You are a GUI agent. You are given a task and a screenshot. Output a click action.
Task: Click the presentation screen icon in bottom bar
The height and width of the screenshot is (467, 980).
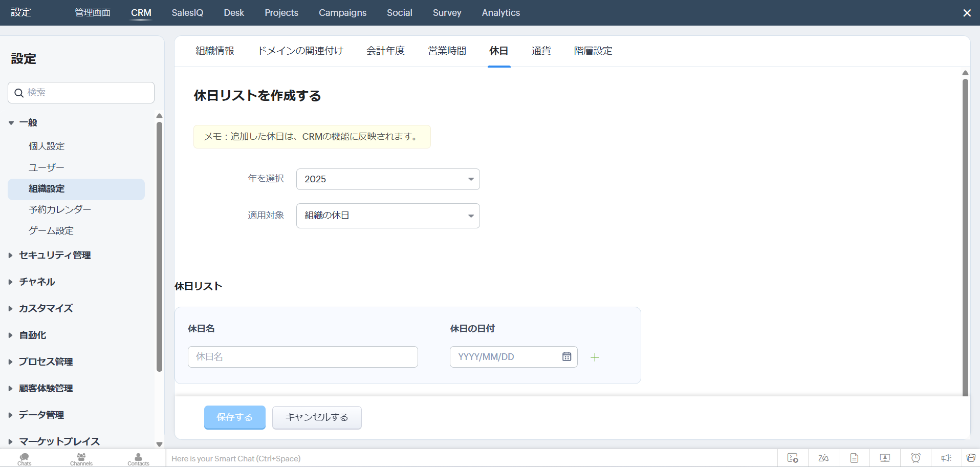(x=885, y=458)
